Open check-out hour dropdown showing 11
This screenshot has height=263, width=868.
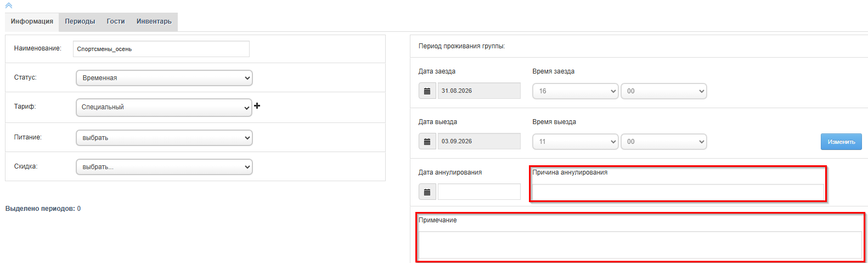(576, 142)
